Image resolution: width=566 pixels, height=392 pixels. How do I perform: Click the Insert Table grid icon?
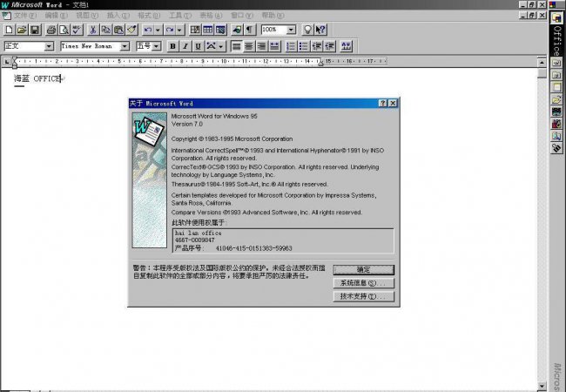[208, 30]
